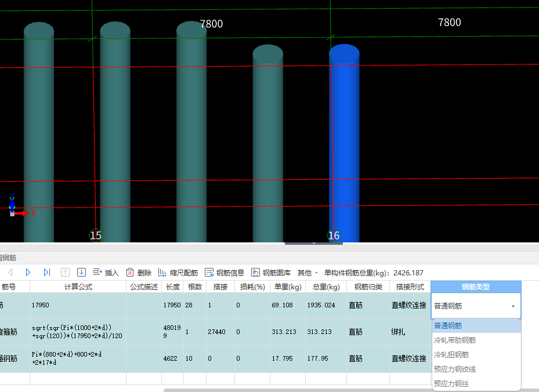Select the sqrt spiral stirrup formula cell

coord(78,332)
